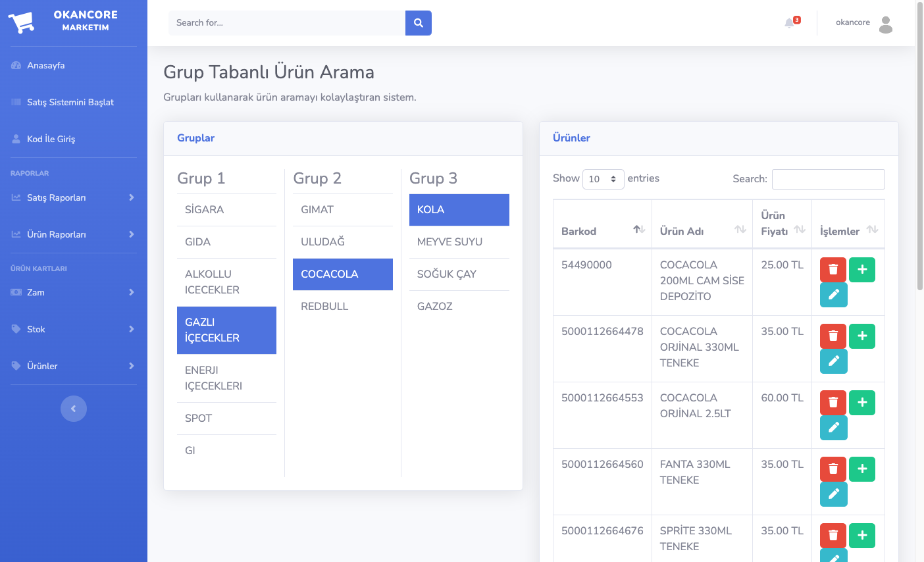Open the notifications bell icon
The width and height of the screenshot is (924, 562).
789,23
